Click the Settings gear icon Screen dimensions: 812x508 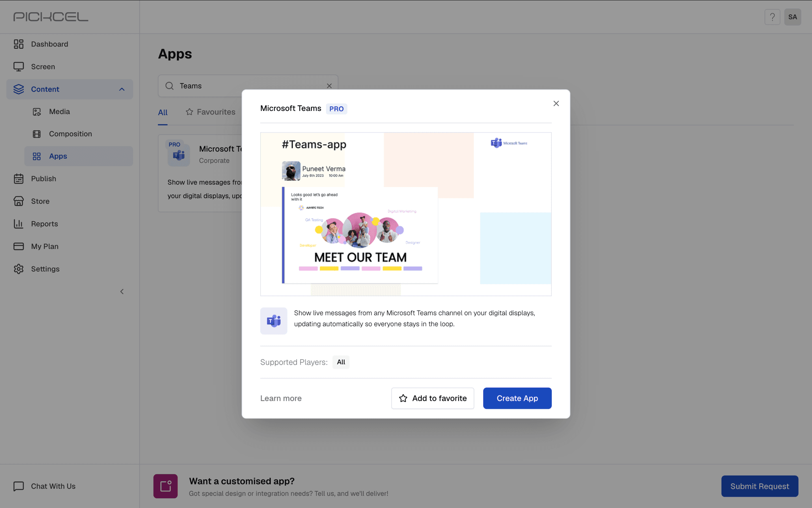(19, 269)
